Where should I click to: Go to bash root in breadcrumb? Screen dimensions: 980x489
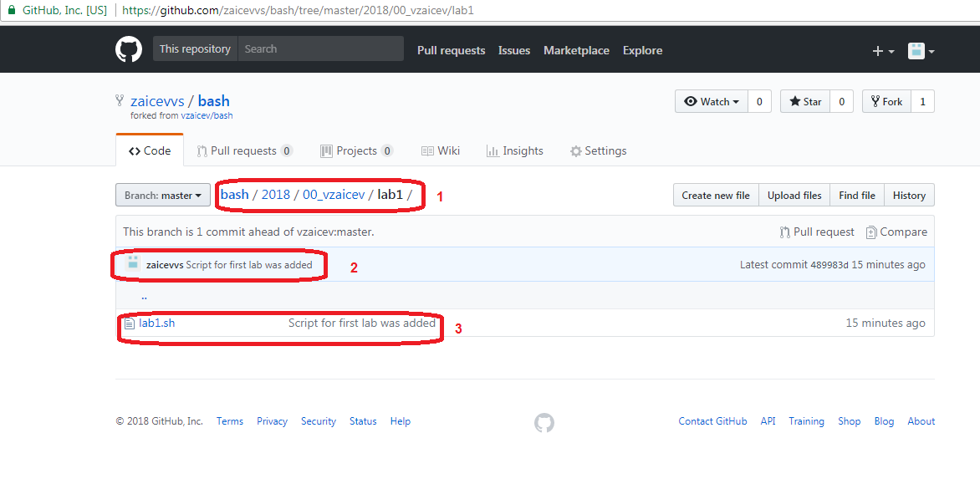(234, 194)
